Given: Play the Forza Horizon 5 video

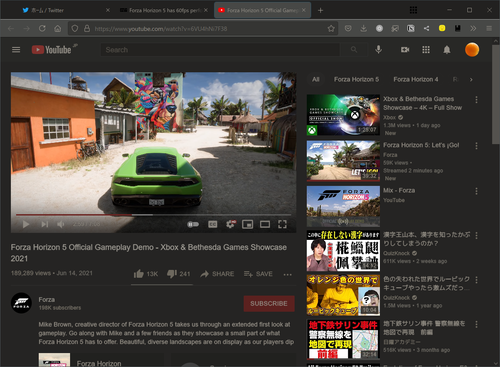Looking at the screenshot, I should point(26,224).
